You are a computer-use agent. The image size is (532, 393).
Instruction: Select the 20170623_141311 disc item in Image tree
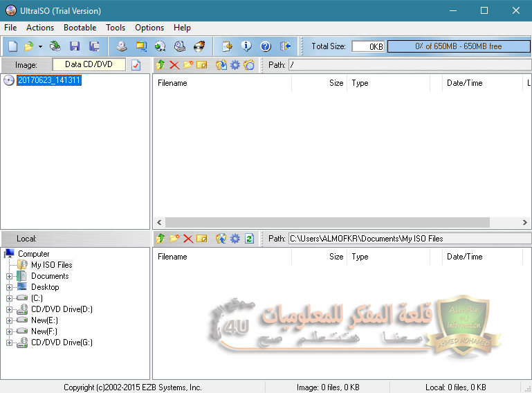click(49, 80)
